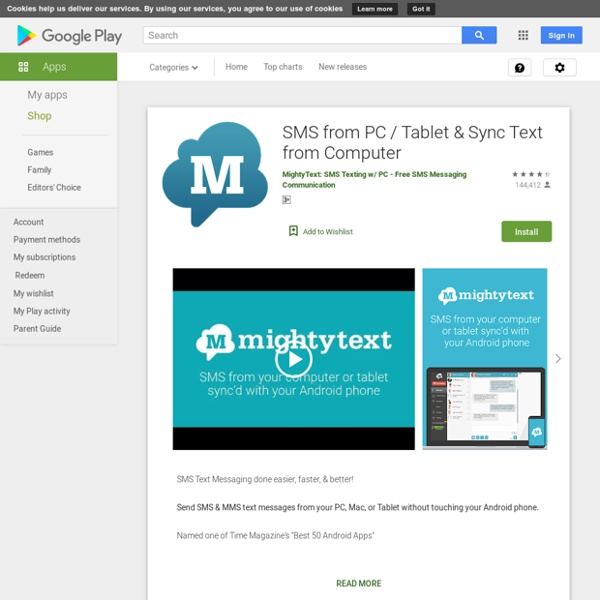The image size is (600, 600).
Task: Click the wishlist bookmark icon
Action: coord(293,231)
